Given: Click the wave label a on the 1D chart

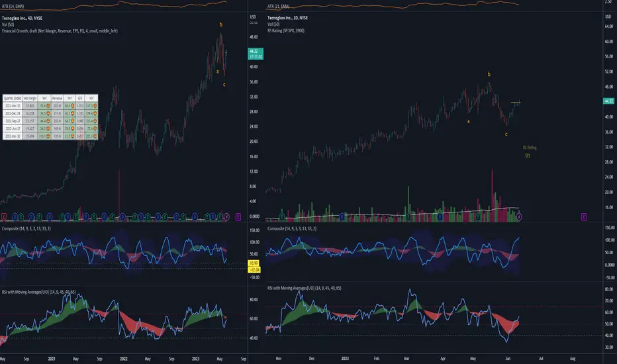Looking at the screenshot, I should click(468, 121).
